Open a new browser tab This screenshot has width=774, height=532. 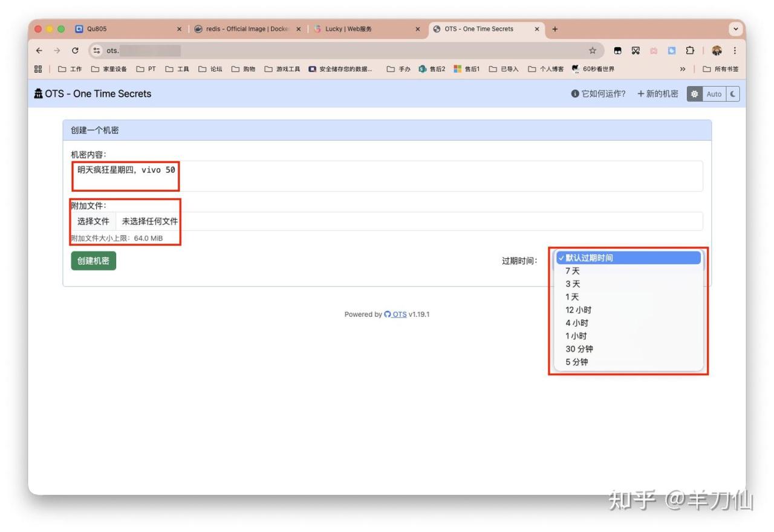[555, 29]
